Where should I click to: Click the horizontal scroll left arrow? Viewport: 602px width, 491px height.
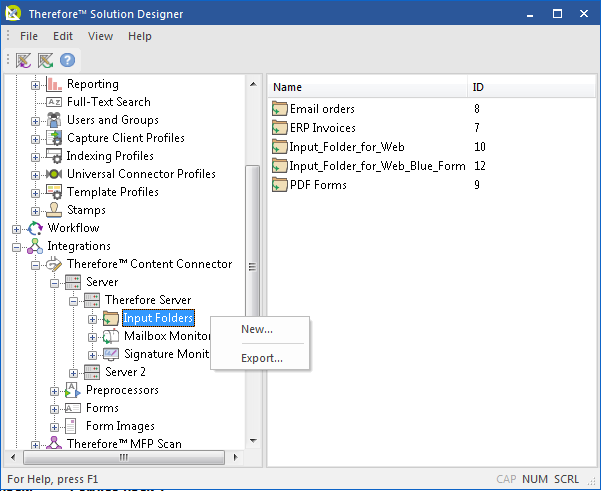pos(13,457)
